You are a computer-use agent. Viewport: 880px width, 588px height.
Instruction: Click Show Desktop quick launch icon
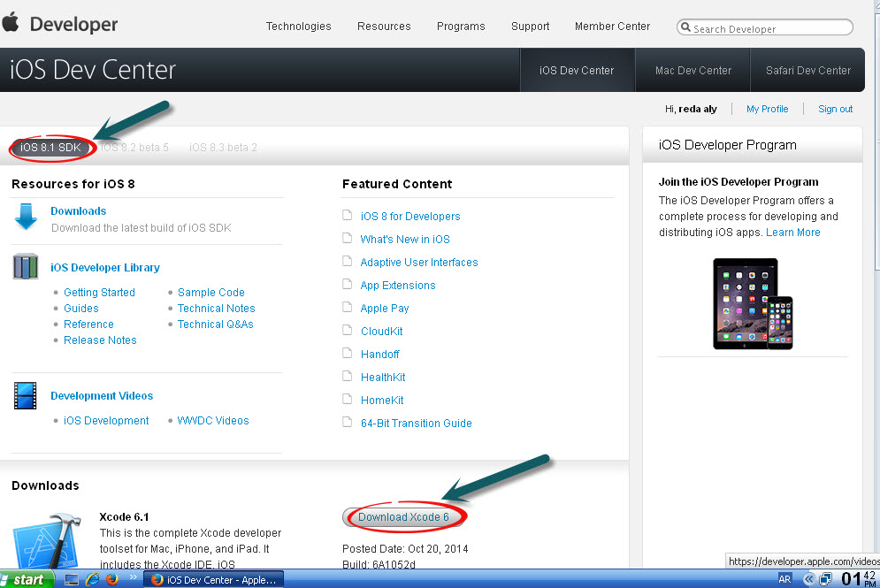click(x=72, y=579)
